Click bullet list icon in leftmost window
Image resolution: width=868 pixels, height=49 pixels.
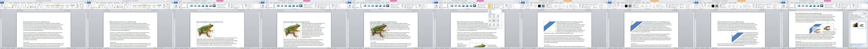point(31,5)
